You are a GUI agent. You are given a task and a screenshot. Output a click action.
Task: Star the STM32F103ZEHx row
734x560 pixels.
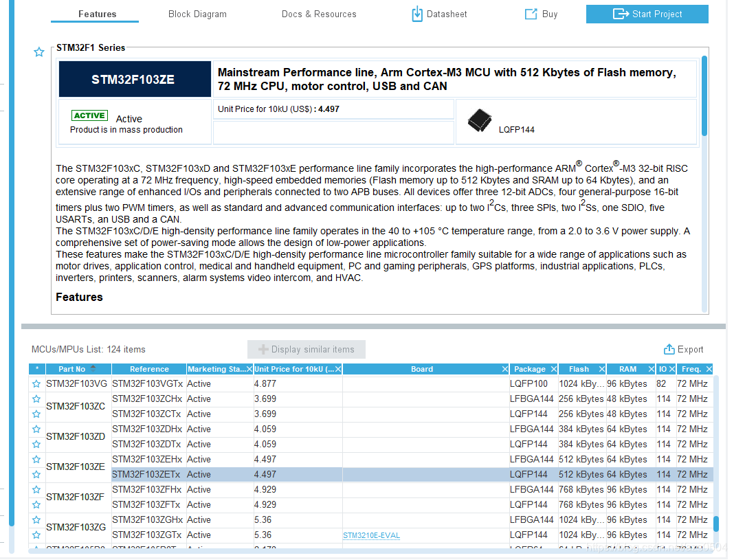point(36,460)
